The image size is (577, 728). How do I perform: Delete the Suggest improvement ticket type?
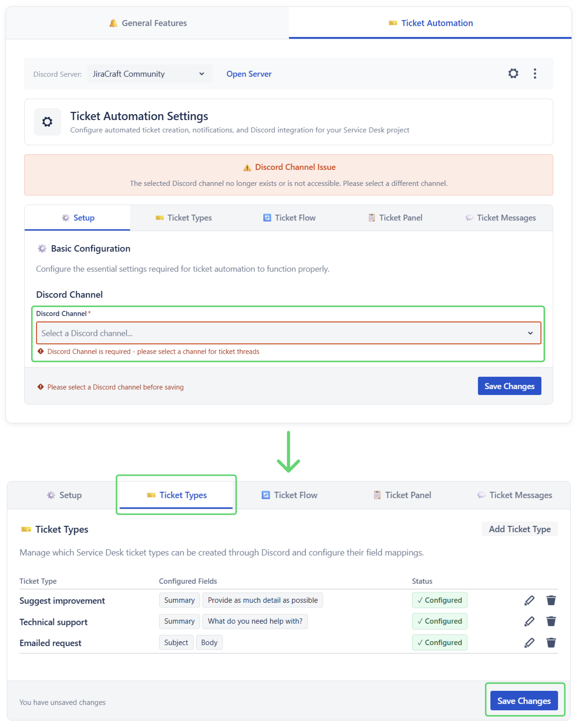[x=551, y=600]
